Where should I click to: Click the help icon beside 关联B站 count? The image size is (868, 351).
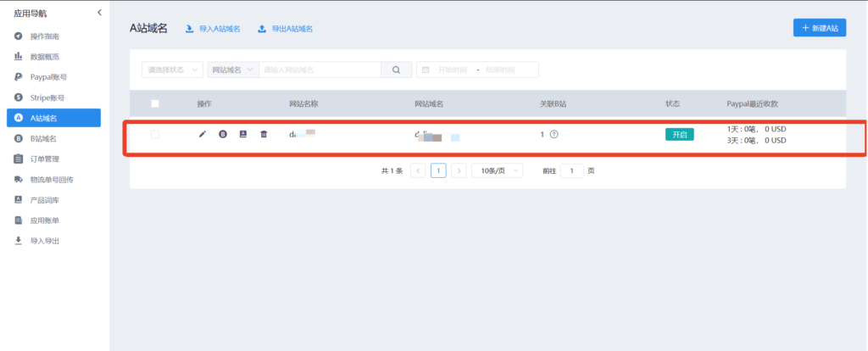554,134
